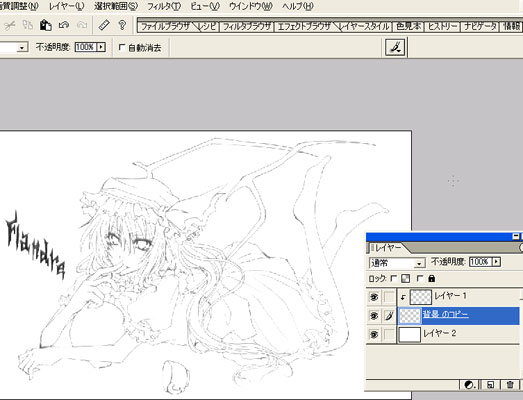This screenshot has height=400, width=523.
Task: Click the レイヤー tab in the Layers palette
Action: (388, 248)
